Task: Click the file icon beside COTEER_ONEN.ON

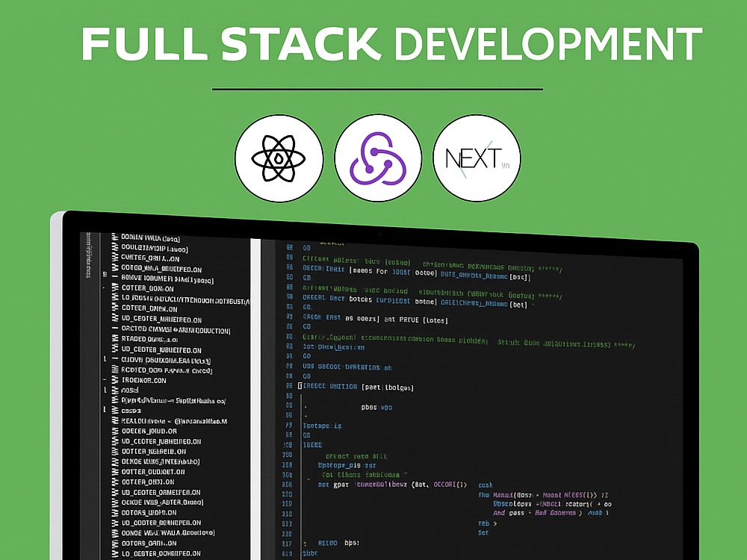Action: [x=115, y=308]
